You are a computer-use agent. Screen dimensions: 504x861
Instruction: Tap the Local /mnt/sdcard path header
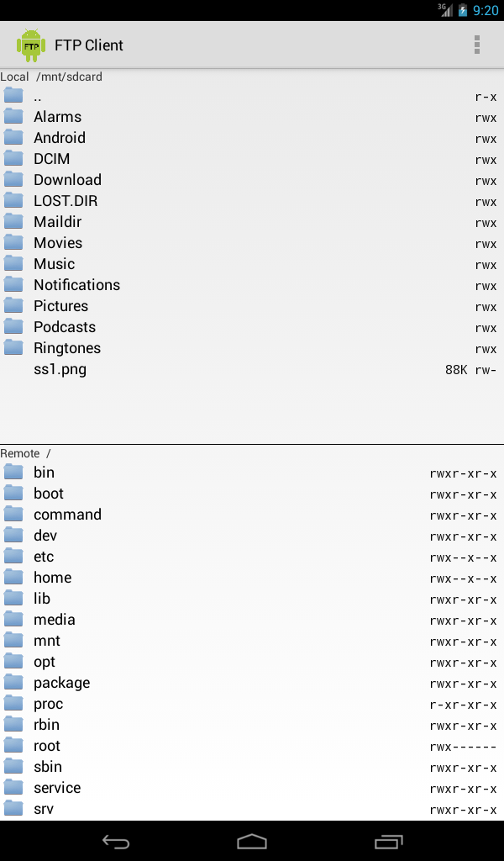click(x=51, y=77)
